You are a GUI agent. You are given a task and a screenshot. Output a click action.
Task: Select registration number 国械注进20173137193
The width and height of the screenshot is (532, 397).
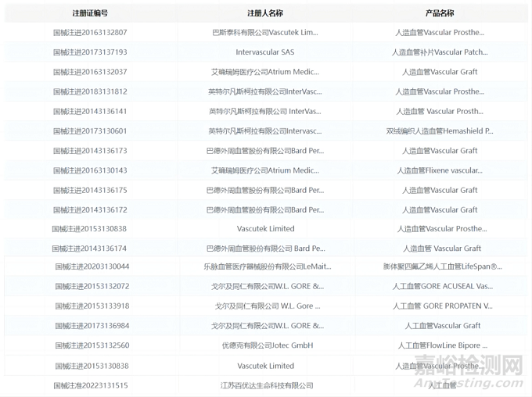[90, 52]
